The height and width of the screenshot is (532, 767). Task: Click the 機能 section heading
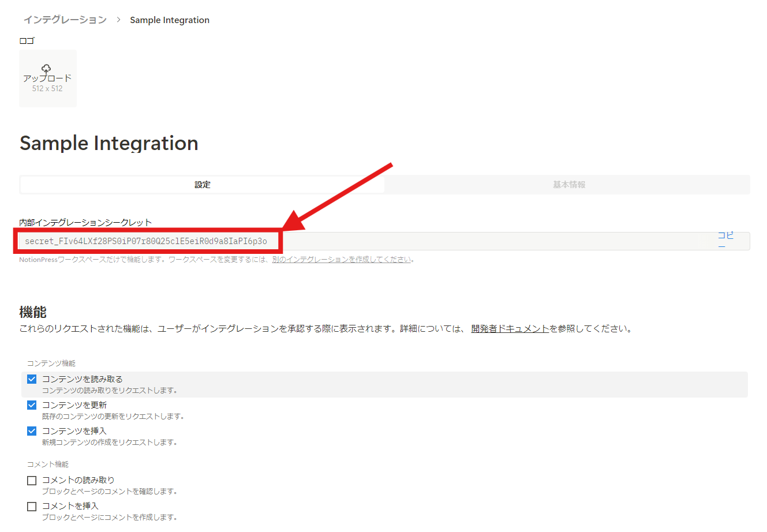click(x=33, y=312)
